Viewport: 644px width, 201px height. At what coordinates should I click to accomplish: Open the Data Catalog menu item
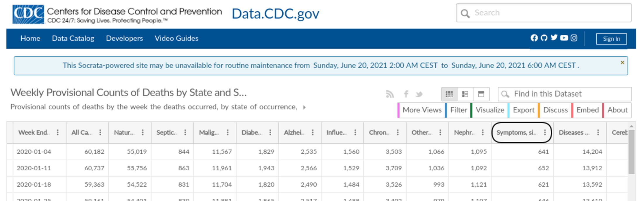click(73, 38)
